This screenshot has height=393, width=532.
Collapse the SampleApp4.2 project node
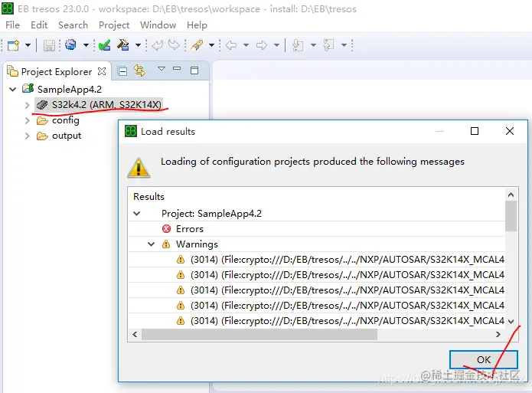[13, 90]
